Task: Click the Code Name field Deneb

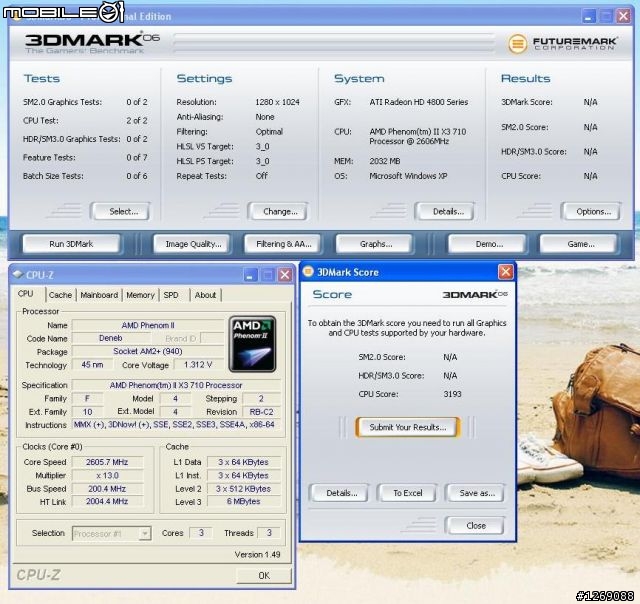Action: click(x=111, y=338)
